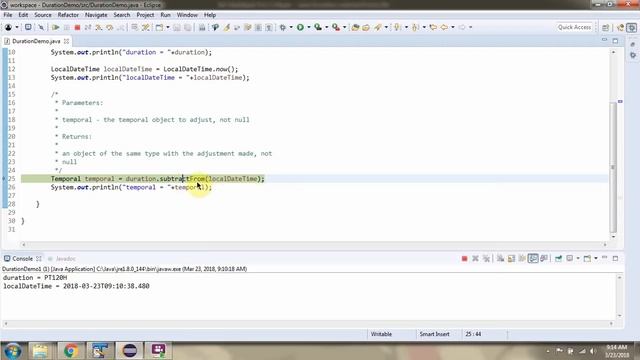Toggle Show Console on Standard Error
Image resolution: width=640 pixels, height=360 pixels.
[x=544, y=258]
